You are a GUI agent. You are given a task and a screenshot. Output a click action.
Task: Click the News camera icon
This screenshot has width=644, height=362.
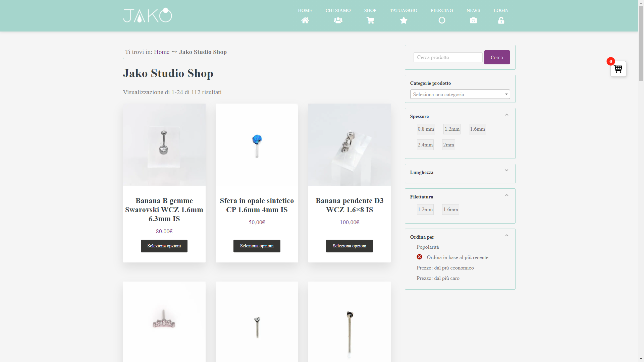click(473, 20)
